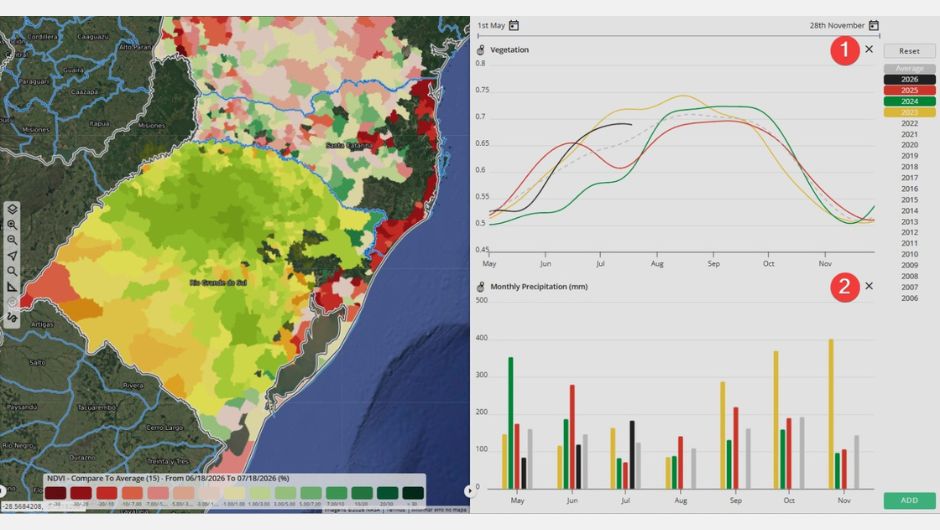940x530 pixels.
Task: Toggle the Average series in year list
Action: pos(909,68)
